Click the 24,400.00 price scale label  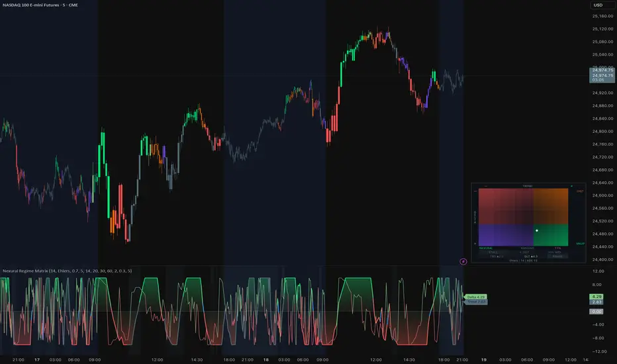coord(602,259)
